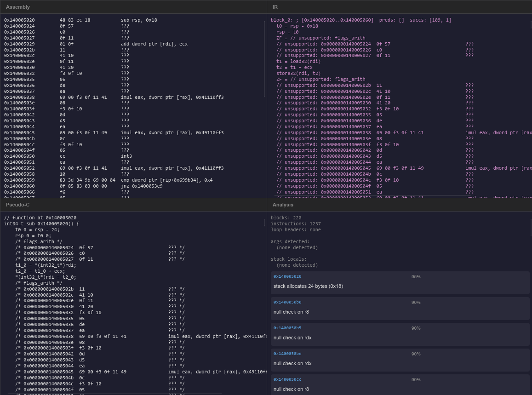Screen dimensions: 532x395
Task: Select 't2_0 = t1_0 + ecx;' line
Action: pyautogui.click(x=40, y=271)
